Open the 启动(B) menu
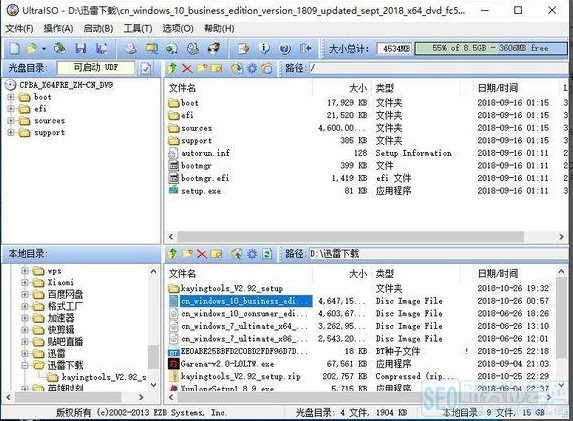The width and height of the screenshot is (573, 421). (x=98, y=29)
